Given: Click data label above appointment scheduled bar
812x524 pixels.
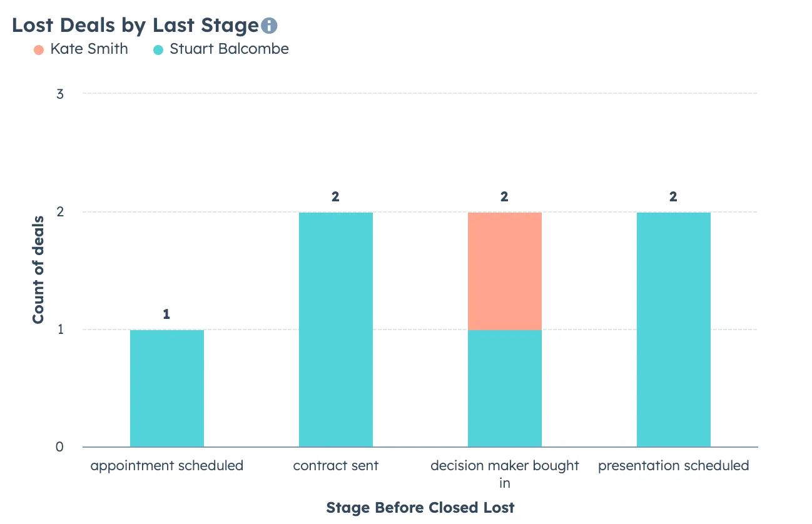Looking at the screenshot, I should (x=166, y=315).
